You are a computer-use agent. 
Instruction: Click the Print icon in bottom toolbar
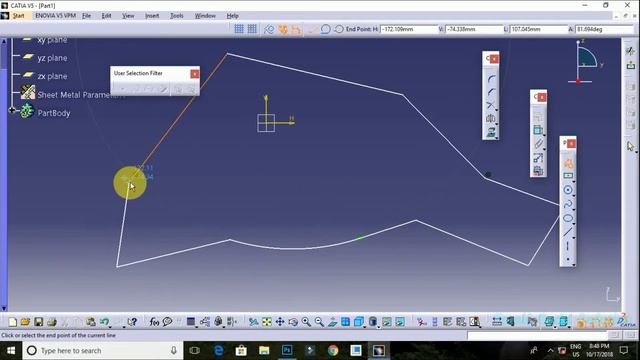[52, 322]
